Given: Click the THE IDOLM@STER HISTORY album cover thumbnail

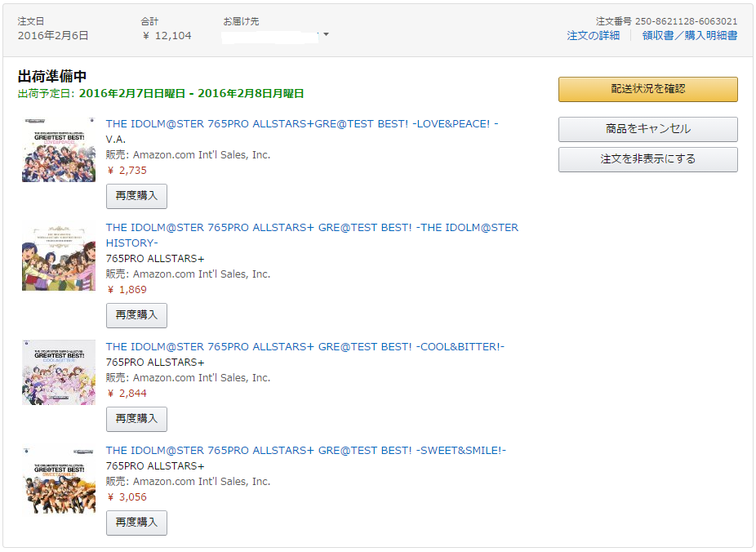Looking at the screenshot, I should pyautogui.click(x=59, y=258).
